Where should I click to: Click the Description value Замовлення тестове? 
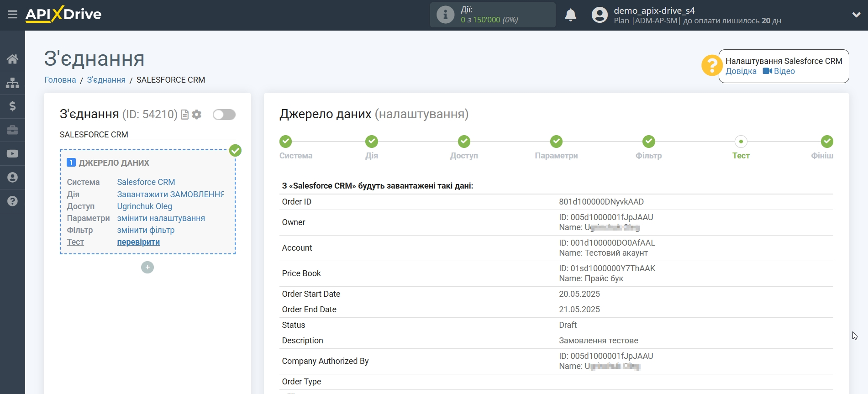(598, 341)
